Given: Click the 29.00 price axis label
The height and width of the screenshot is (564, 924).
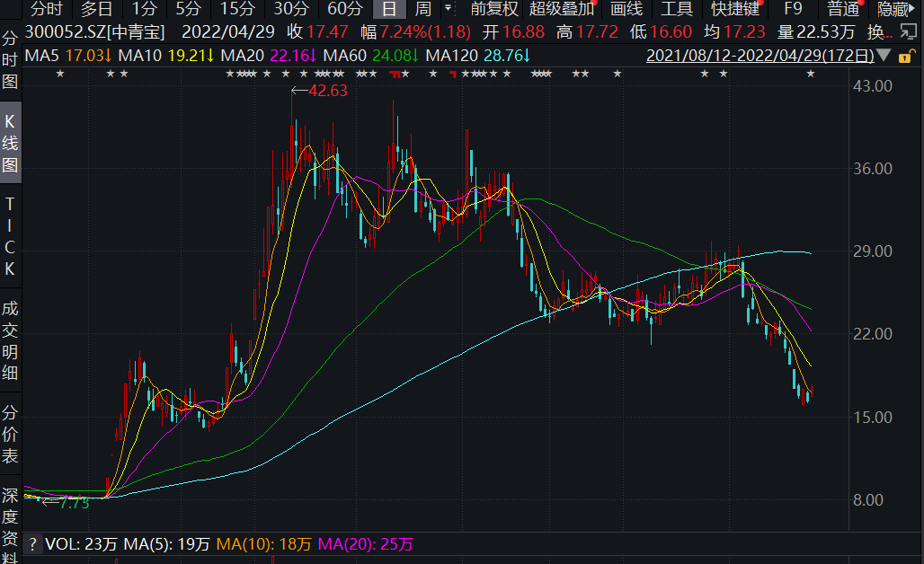Looking at the screenshot, I should coord(872,251).
